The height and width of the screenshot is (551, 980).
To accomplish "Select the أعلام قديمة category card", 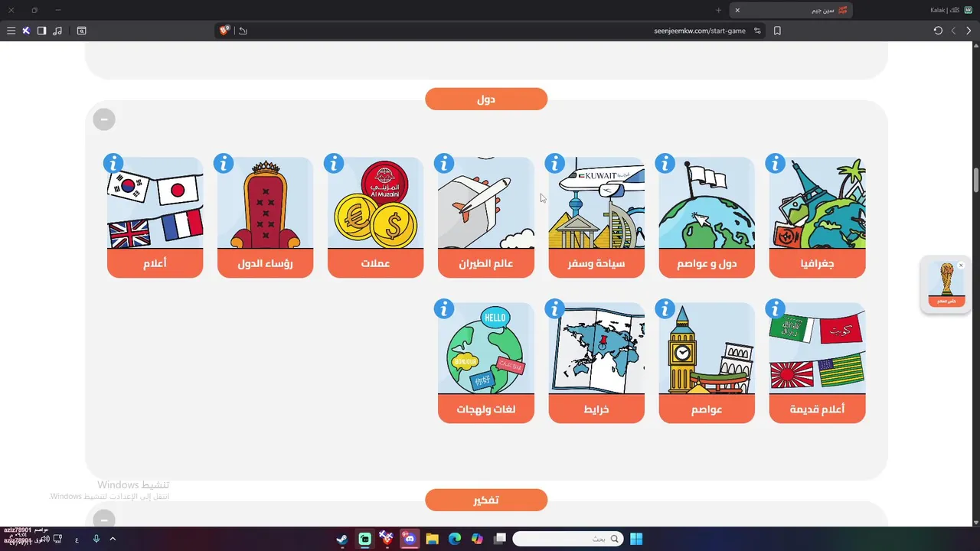I will pyautogui.click(x=817, y=363).
